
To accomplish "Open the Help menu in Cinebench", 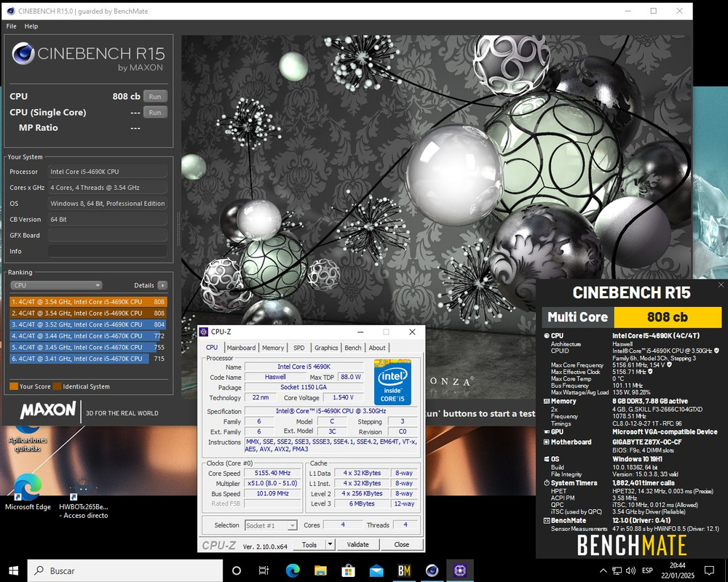I will pyautogui.click(x=31, y=26).
